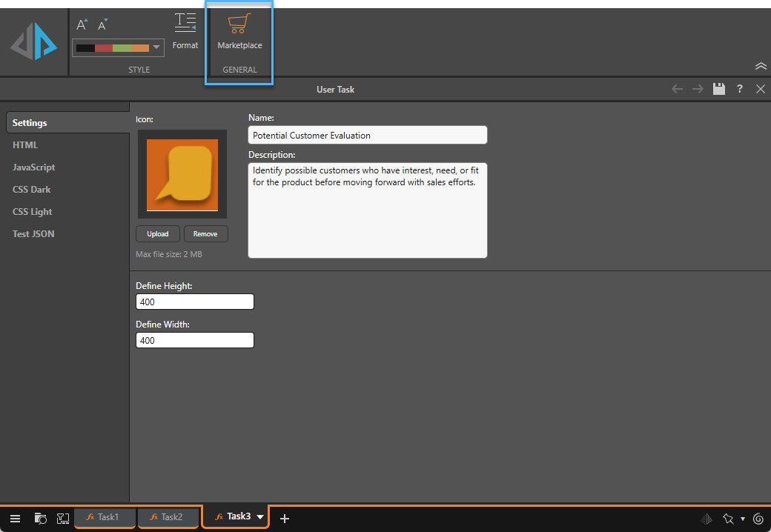The image size is (771, 532).
Task: Open dropdown arrow next to pin icon
Action: coord(742,519)
